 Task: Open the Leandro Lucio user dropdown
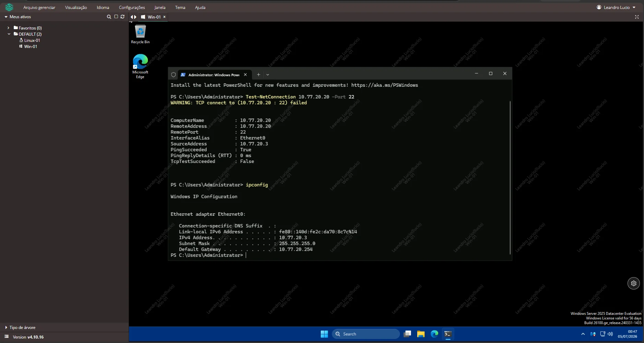point(616,7)
